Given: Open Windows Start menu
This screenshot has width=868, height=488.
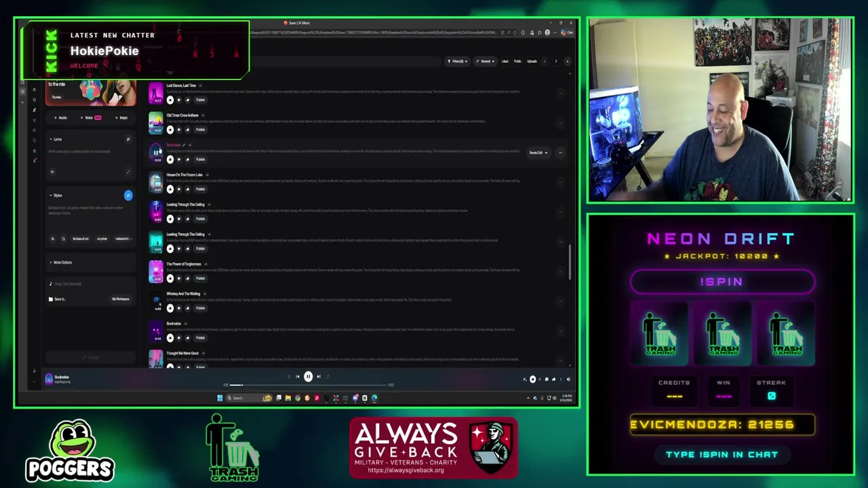Looking at the screenshot, I should click(x=220, y=398).
